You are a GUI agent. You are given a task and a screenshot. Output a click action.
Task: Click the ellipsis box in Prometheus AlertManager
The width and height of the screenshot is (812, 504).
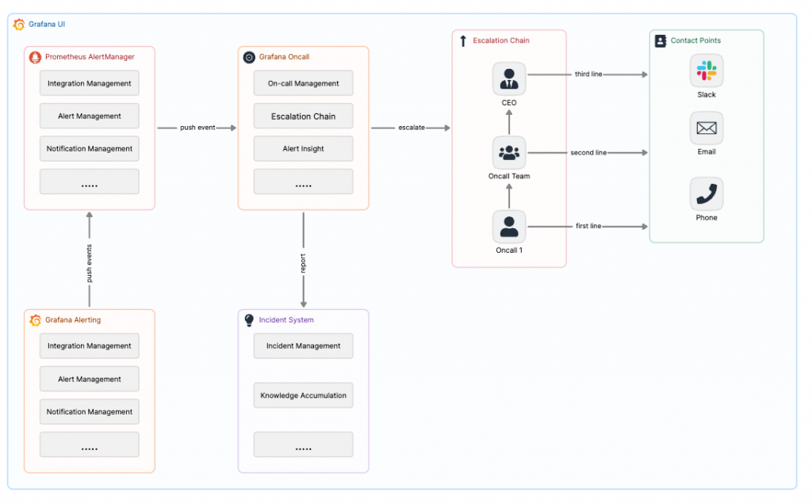click(90, 181)
